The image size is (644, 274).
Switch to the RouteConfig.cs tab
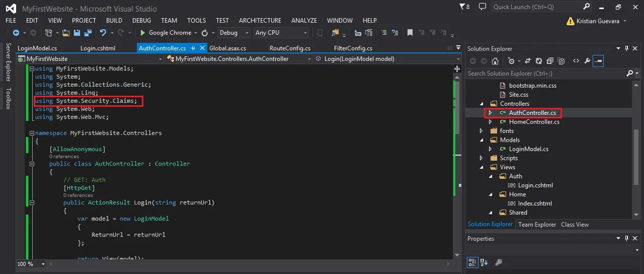point(290,48)
